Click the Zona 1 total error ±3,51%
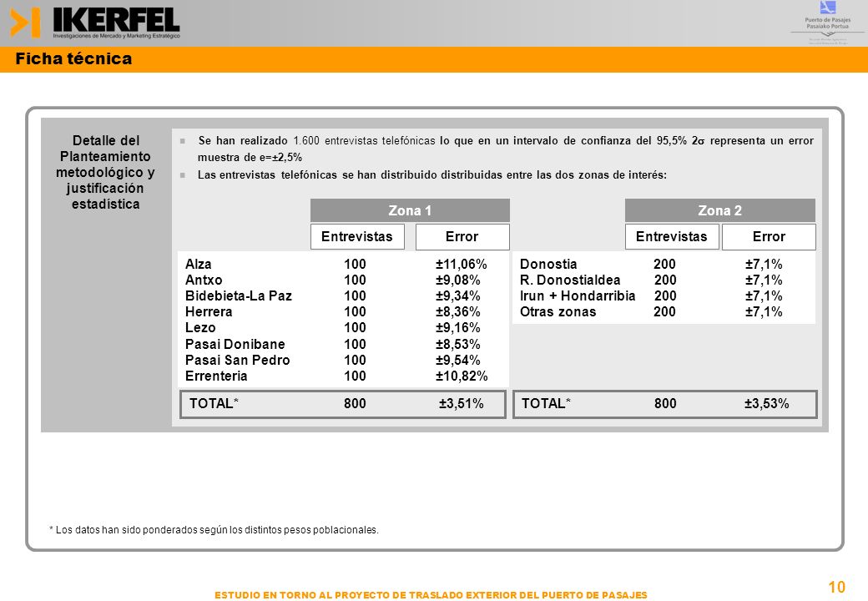The height and width of the screenshot is (601, 868). coord(462,404)
